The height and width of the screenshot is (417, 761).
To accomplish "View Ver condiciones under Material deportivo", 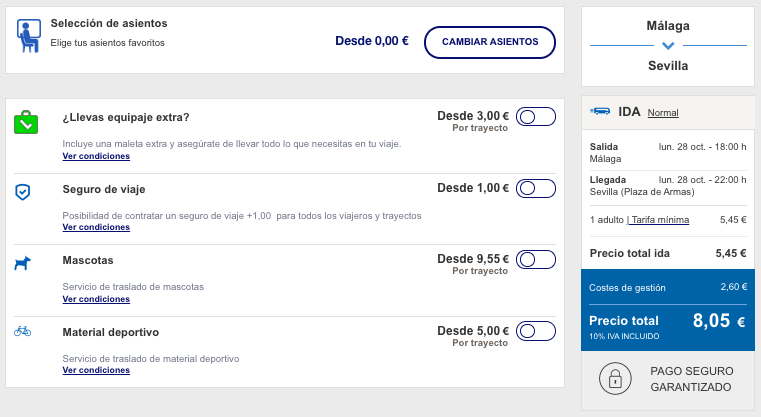I will (x=96, y=370).
